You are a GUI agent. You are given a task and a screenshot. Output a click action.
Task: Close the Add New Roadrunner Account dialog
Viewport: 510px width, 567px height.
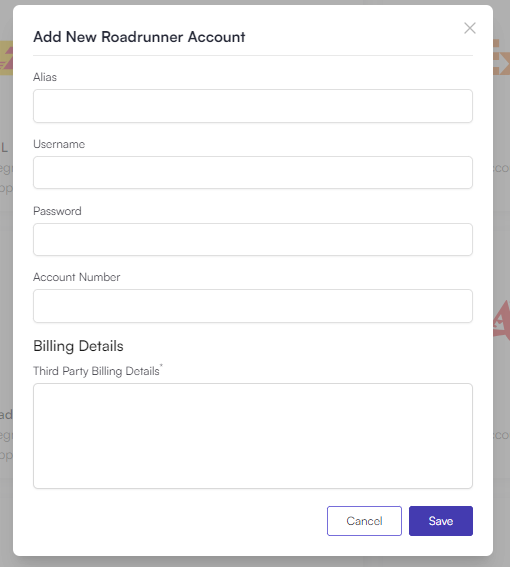pyautogui.click(x=469, y=28)
